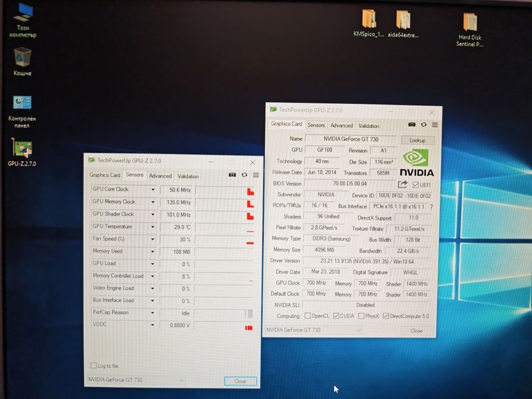Click the Lookup button
This screenshot has height=399, width=532.
(x=417, y=140)
